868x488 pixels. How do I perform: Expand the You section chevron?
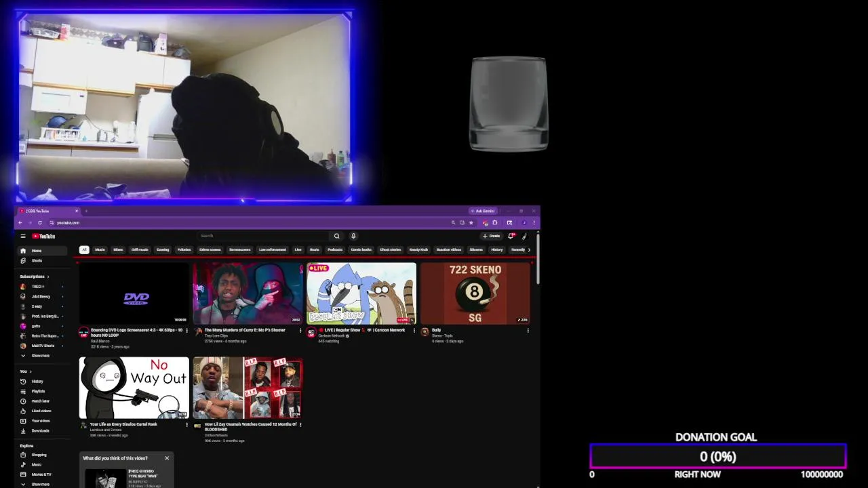[x=31, y=371]
